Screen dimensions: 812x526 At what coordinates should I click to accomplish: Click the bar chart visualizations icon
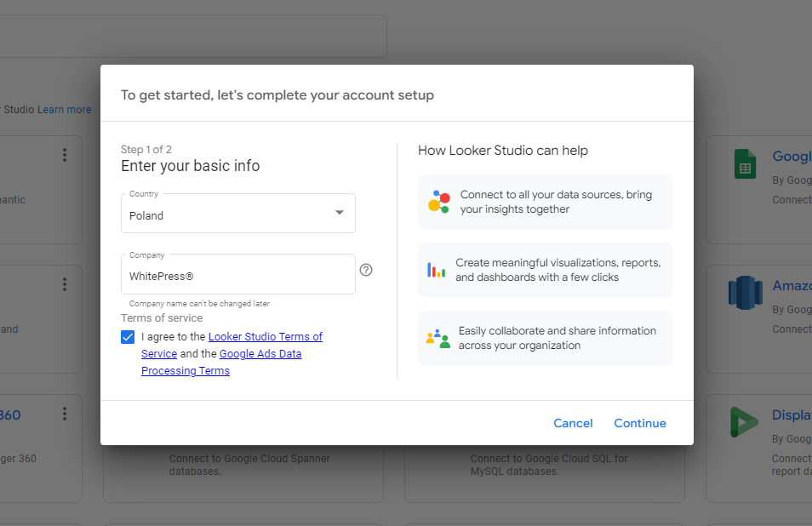pyautogui.click(x=436, y=270)
